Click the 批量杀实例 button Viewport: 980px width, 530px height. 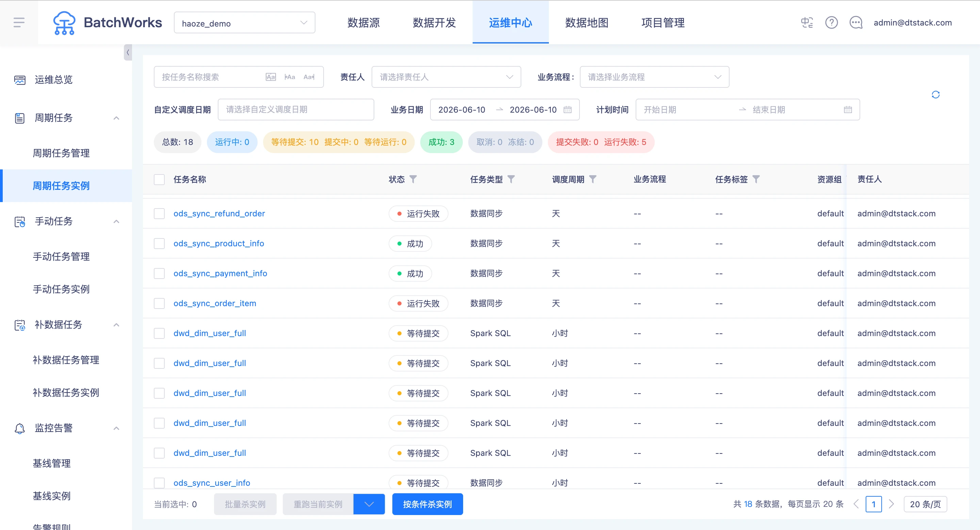point(245,504)
